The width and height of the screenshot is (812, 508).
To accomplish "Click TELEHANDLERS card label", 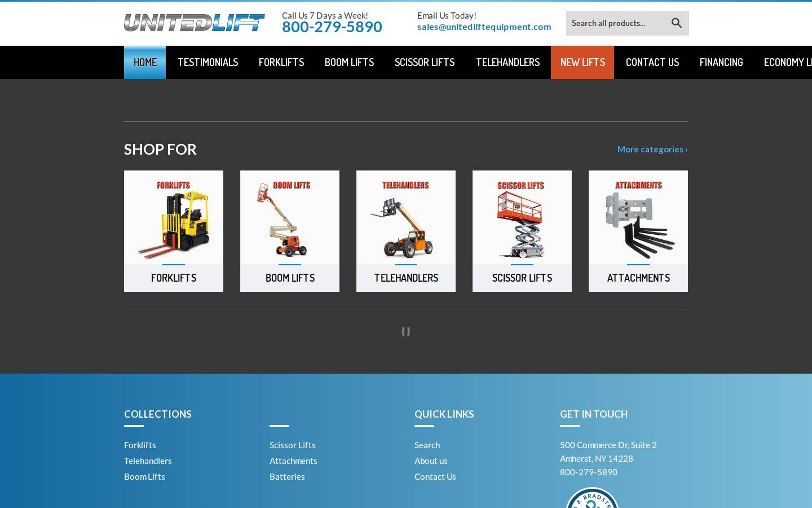I will tap(406, 278).
